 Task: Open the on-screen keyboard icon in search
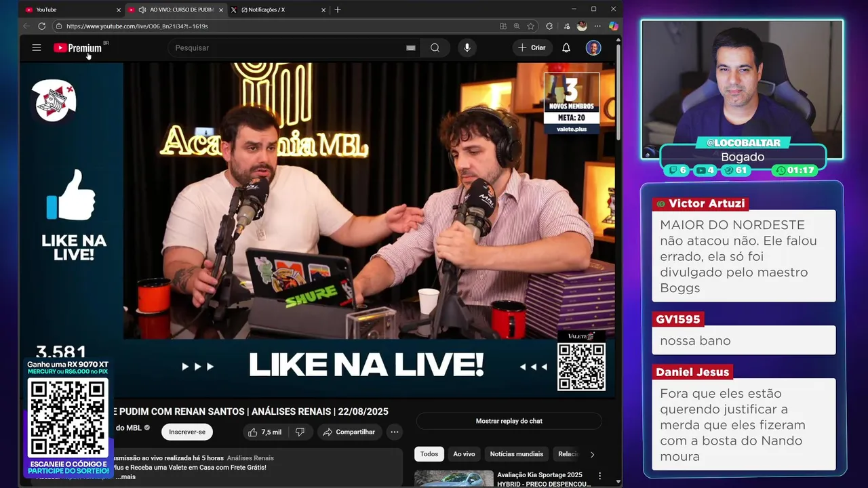pos(410,47)
